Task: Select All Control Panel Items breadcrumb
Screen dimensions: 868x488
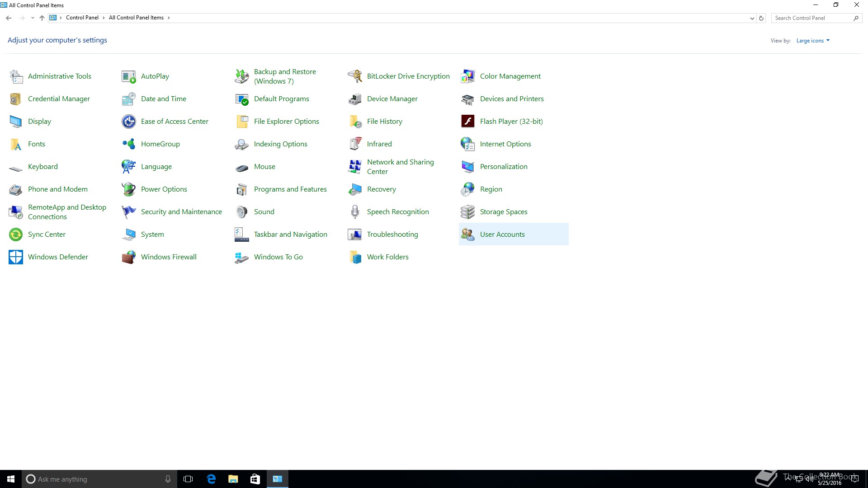Action: click(x=136, y=18)
